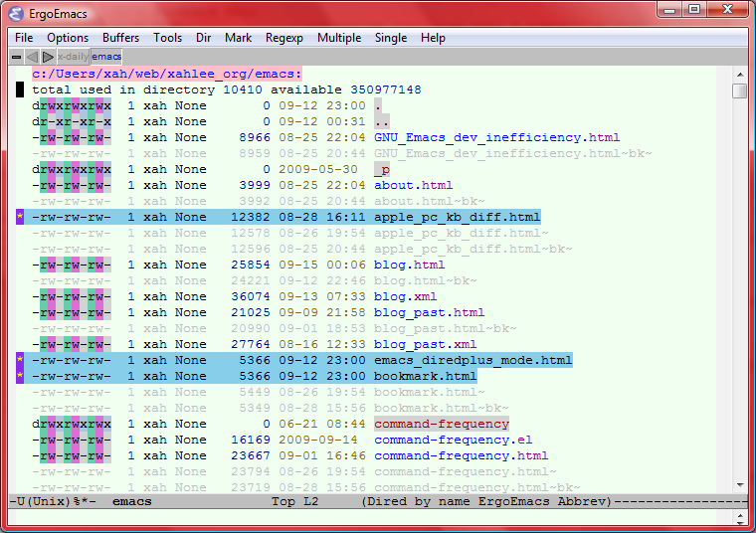
Task: Switch to the x-daily tab
Action: click(x=73, y=57)
